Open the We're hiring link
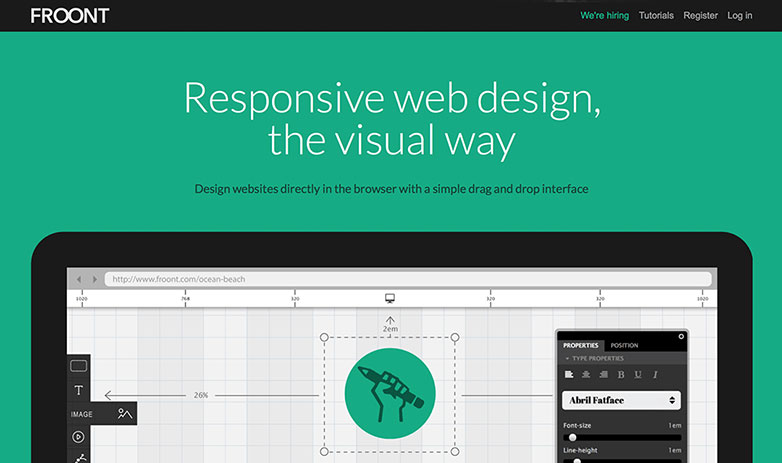 604,16
